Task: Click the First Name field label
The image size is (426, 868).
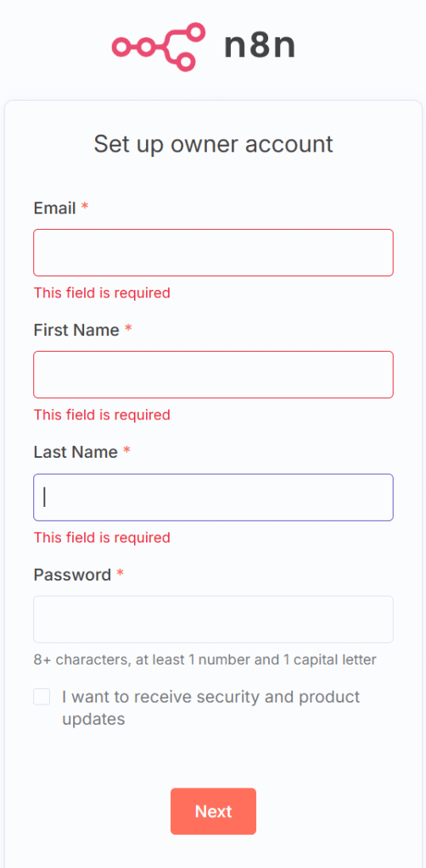Action: pyautogui.click(x=76, y=331)
